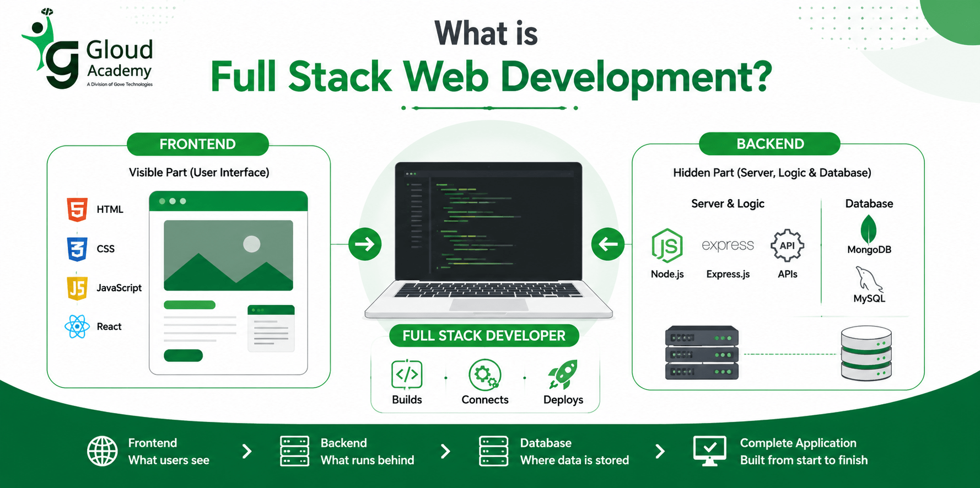980x488 pixels.
Task: Select 'Hidden Part (Server, Logic & Database)' text
Action: 772,173
